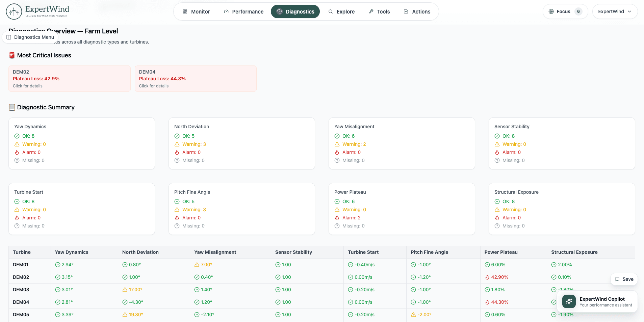
Task: Open the ExpertWind Copilot sparkle icon
Action: pyautogui.click(x=569, y=301)
